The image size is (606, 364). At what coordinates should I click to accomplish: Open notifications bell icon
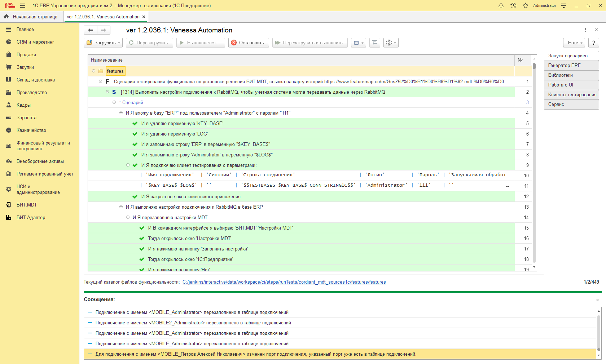point(501,5)
